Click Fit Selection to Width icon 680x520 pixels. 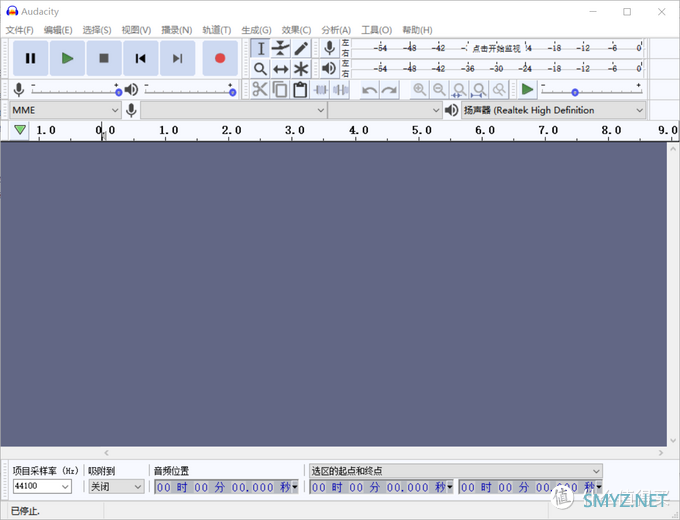[x=459, y=90]
